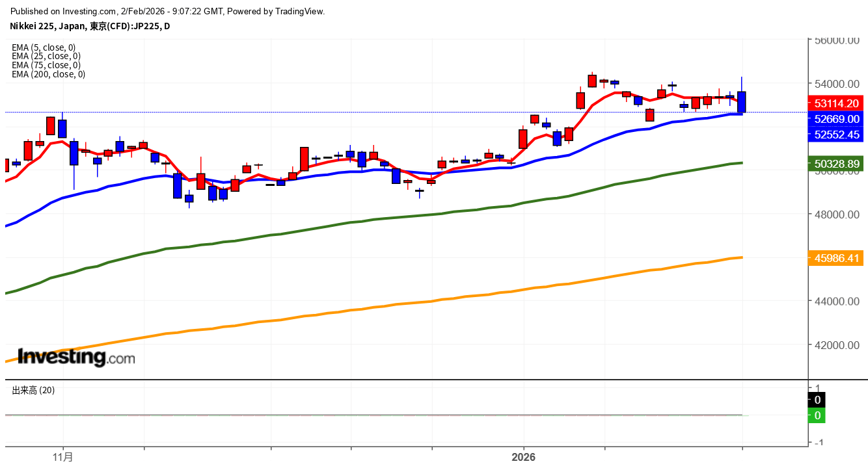Click the 11月 date label on time axis
The width and height of the screenshot is (868, 468).
pyautogui.click(x=63, y=457)
